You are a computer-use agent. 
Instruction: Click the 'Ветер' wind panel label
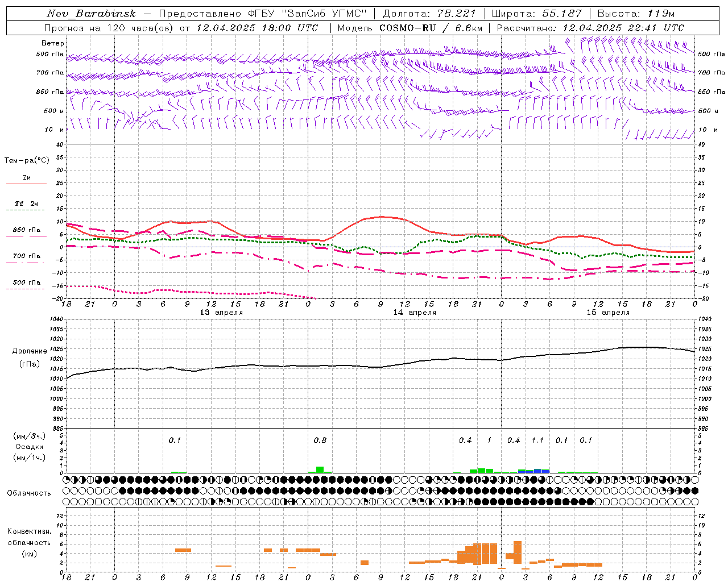[53, 43]
